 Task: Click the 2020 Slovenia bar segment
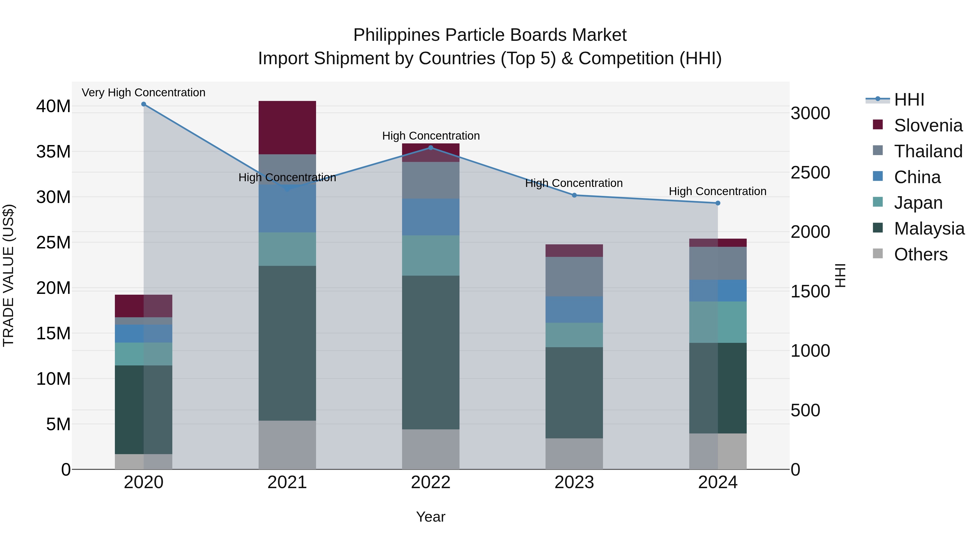143,306
